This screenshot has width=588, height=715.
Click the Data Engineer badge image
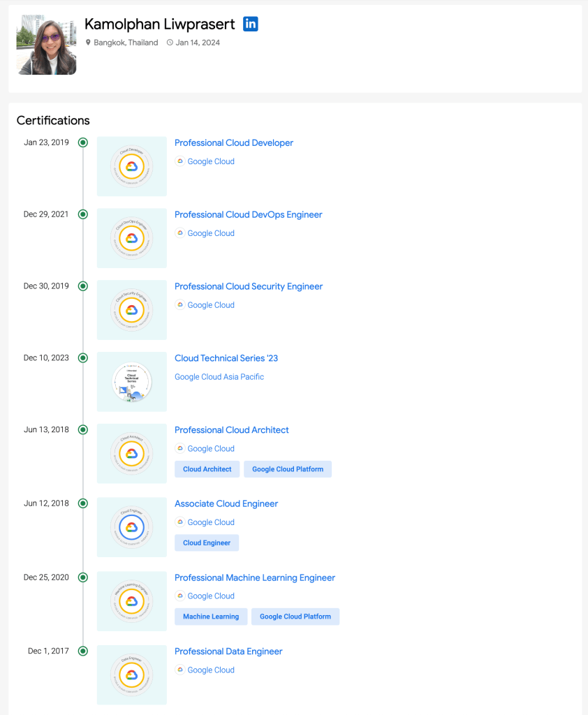[131, 675]
